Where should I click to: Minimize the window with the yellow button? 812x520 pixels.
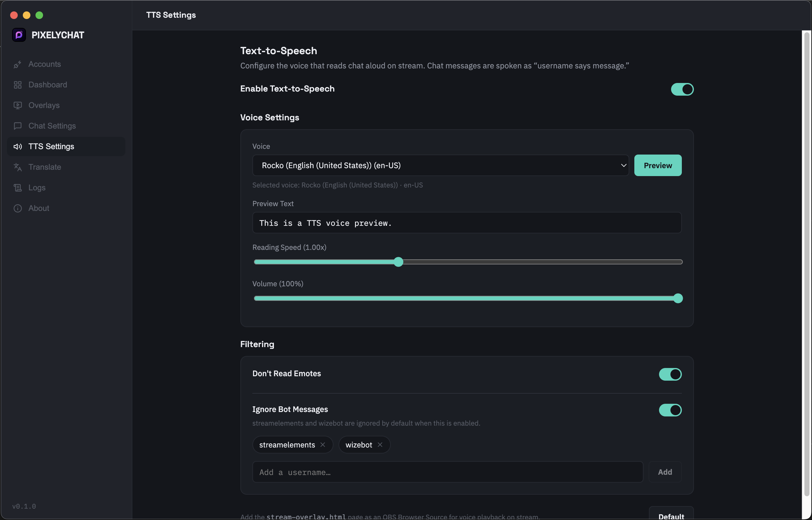27,15
